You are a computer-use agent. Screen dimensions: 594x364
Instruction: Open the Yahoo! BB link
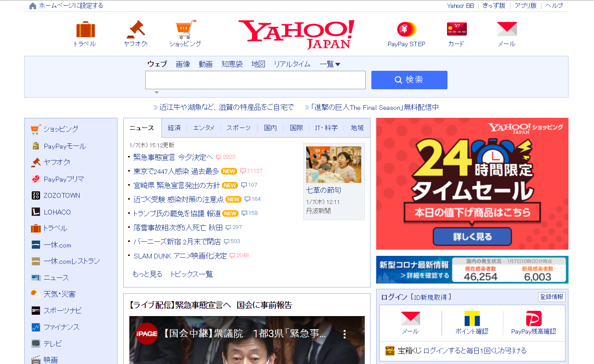pos(461,6)
